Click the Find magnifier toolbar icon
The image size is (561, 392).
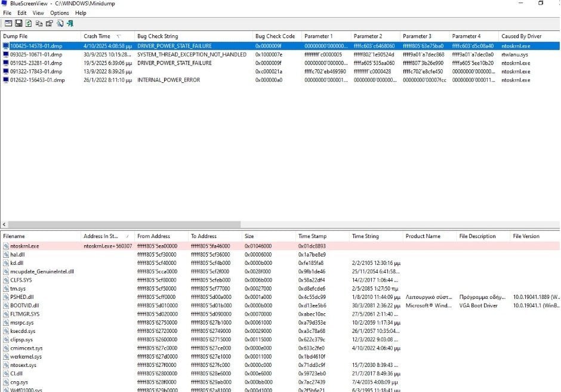point(60,23)
